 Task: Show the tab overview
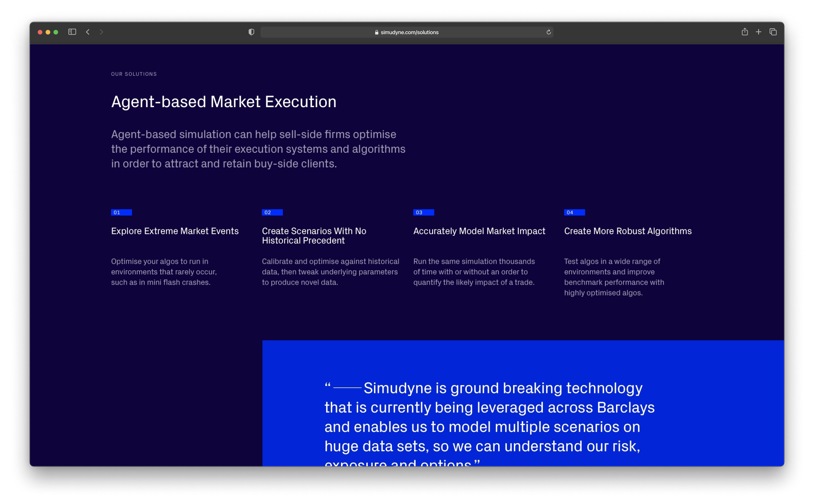coord(773,32)
